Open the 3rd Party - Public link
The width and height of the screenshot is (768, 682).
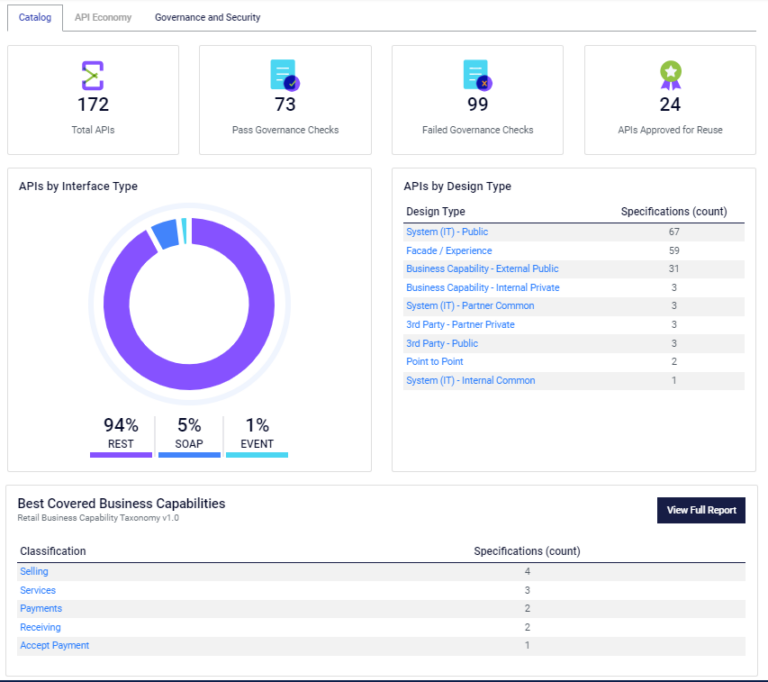tap(442, 343)
